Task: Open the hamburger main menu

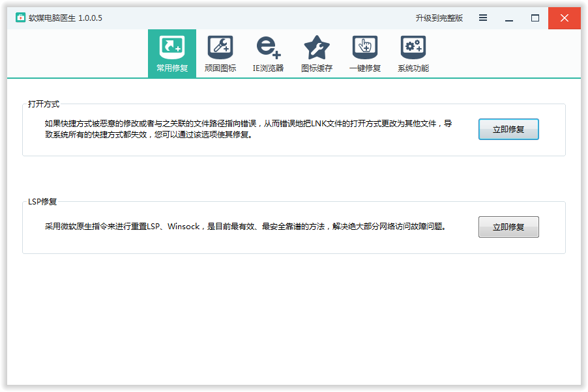Action: [x=483, y=18]
